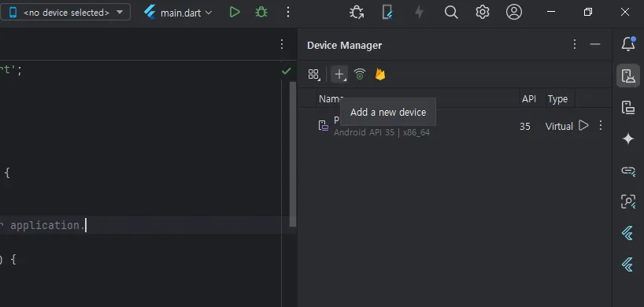Image resolution: width=644 pixels, height=307 pixels.
Task: Open Firebase Test Lab device icon
Action: click(x=380, y=74)
